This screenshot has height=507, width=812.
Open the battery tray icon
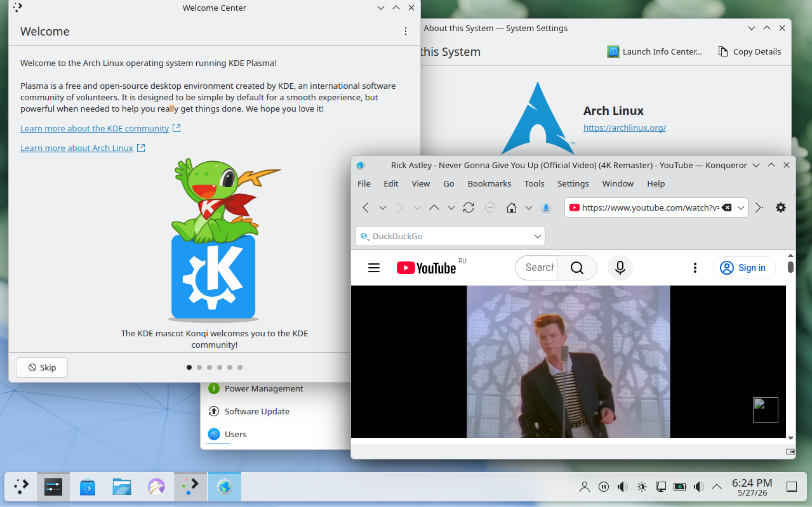tap(680, 487)
